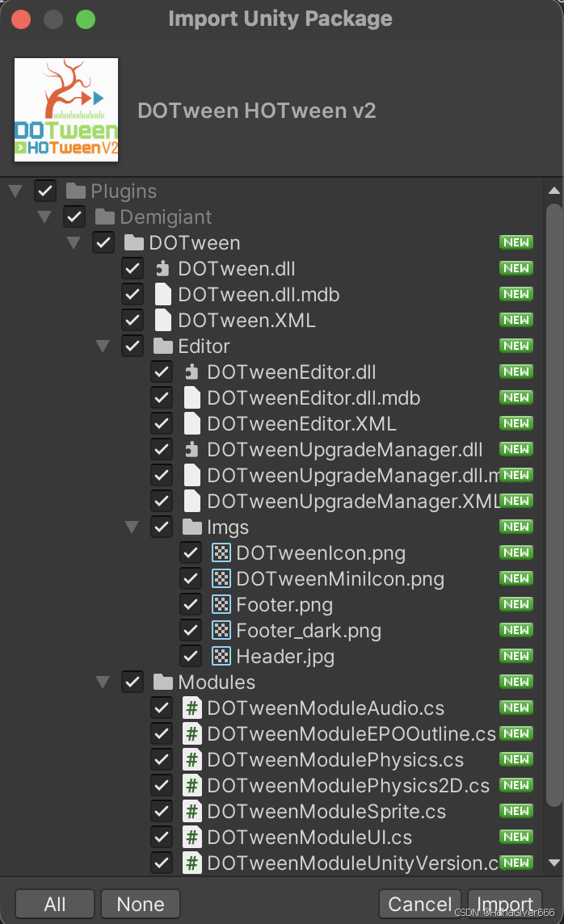
Task: Deselect the DOTween.dll checkbox
Action: 133,269
